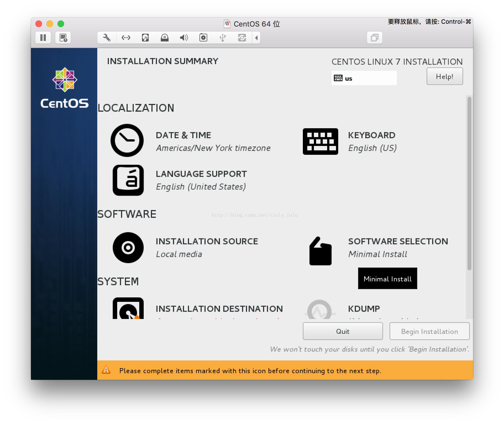Click 'English (United States)' text
The height and width of the screenshot is (424, 504).
point(201,187)
